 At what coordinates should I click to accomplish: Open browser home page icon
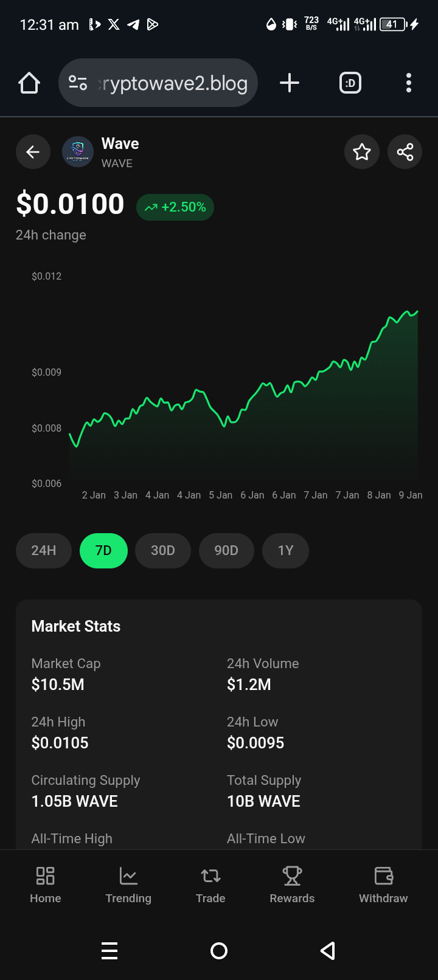tap(29, 83)
